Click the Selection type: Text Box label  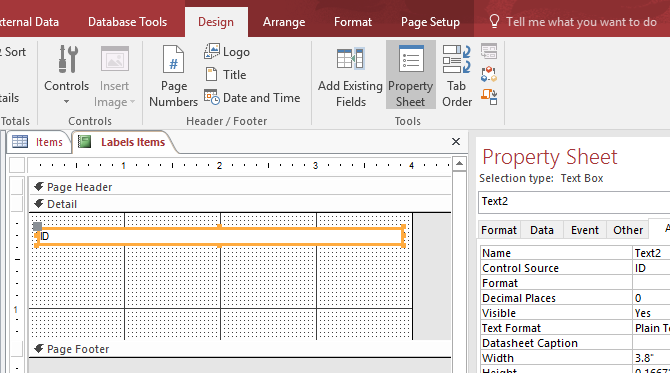pyautogui.click(x=541, y=178)
